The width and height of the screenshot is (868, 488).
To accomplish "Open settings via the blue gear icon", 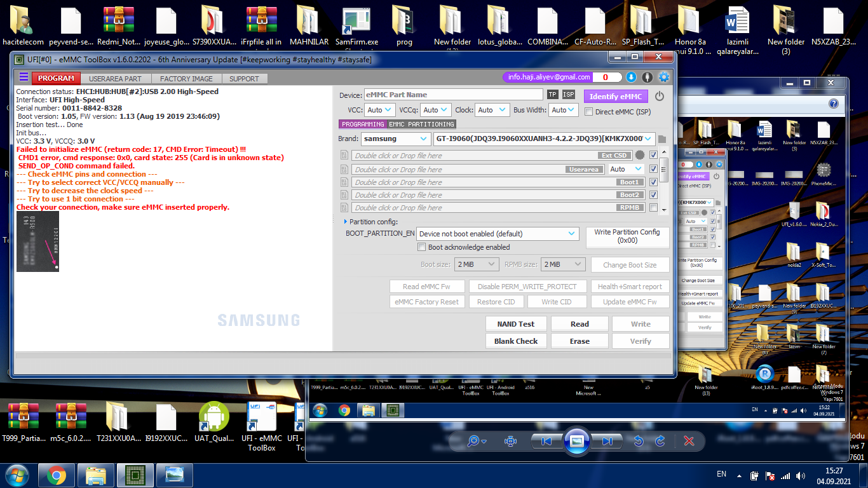I will (664, 78).
